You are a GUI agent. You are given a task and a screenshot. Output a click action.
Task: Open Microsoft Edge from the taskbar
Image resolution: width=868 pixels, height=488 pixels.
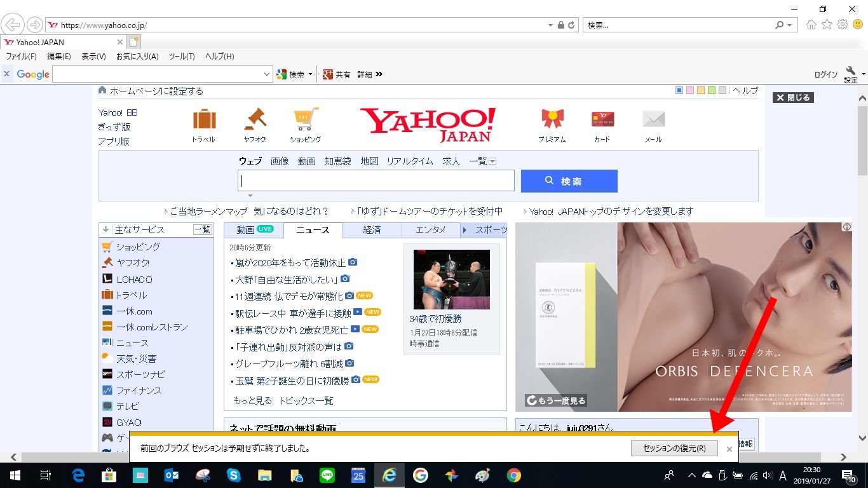[78, 475]
